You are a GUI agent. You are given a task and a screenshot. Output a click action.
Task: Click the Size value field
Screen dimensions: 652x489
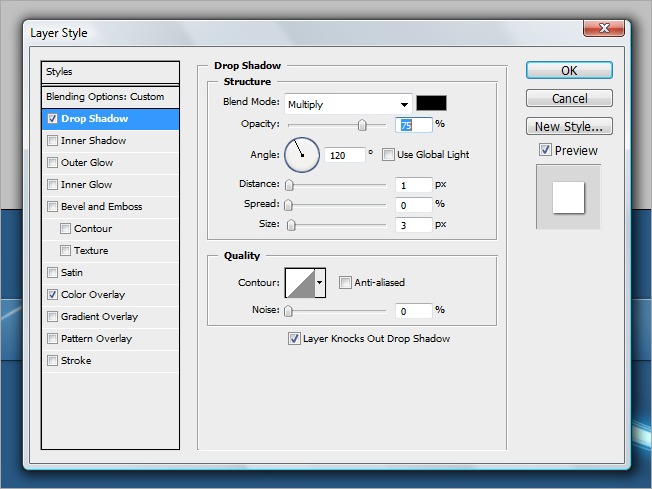click(414, 225)
